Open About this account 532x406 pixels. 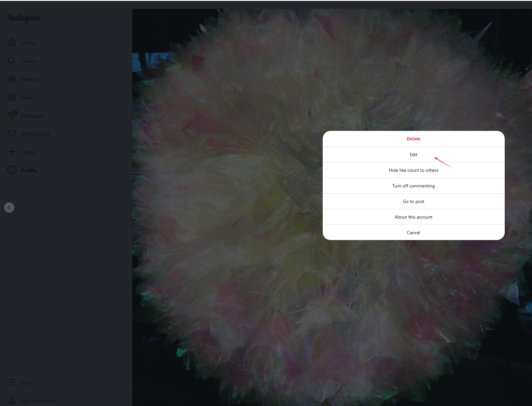click(x=413, y=217)
